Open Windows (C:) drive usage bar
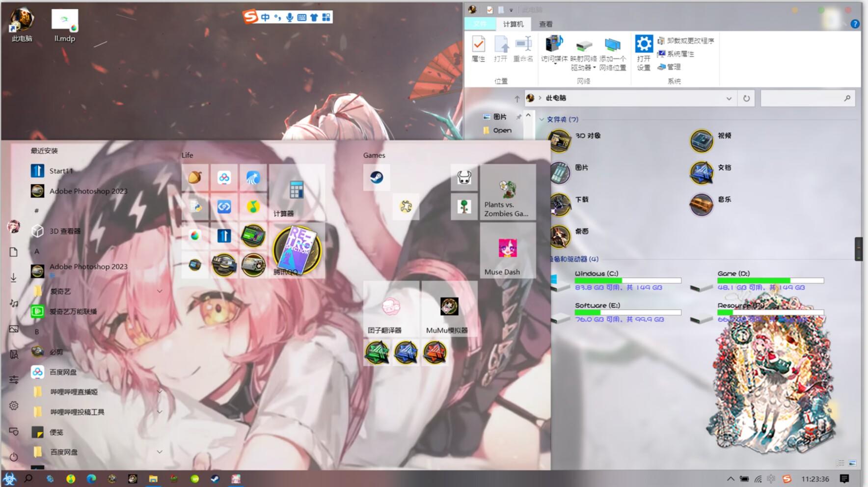Image resolution: width=868 pixels, height=487 pixels. coord(628,280)
